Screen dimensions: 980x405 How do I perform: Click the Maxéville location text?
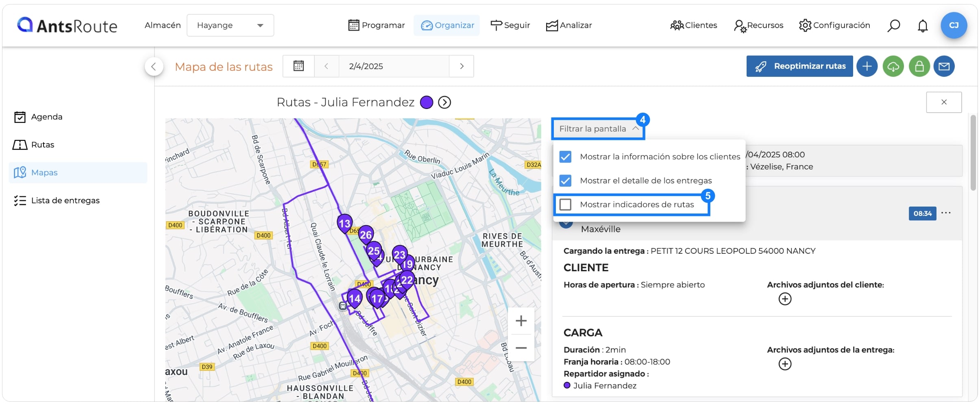(601, 229)
